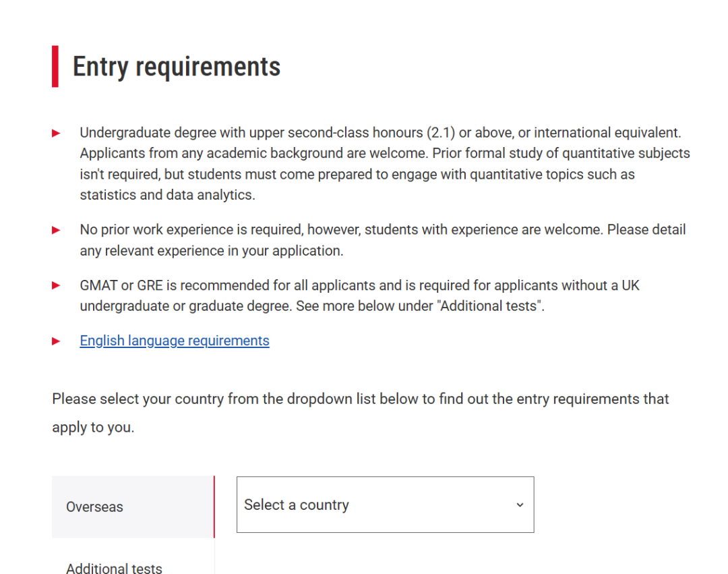Click the No prior work experience paragraph
Screen dimensions: 728x574
[x=382, y=230]
